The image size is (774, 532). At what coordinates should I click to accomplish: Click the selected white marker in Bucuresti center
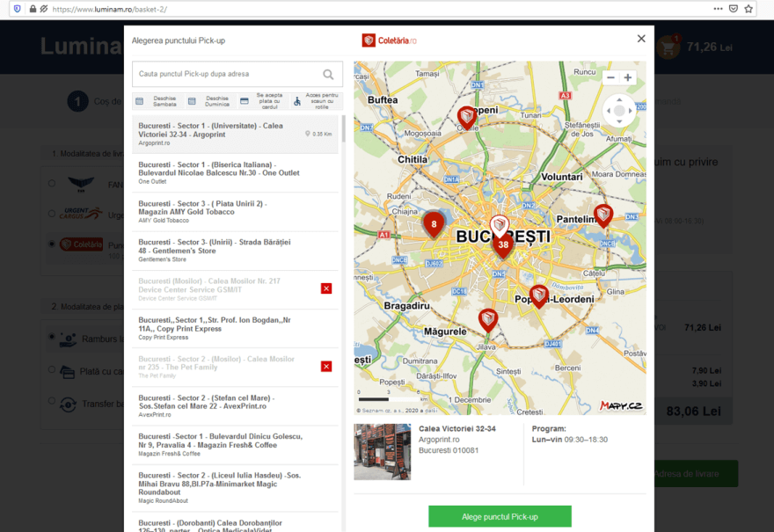pyautogui.click(x=499, y=226)
